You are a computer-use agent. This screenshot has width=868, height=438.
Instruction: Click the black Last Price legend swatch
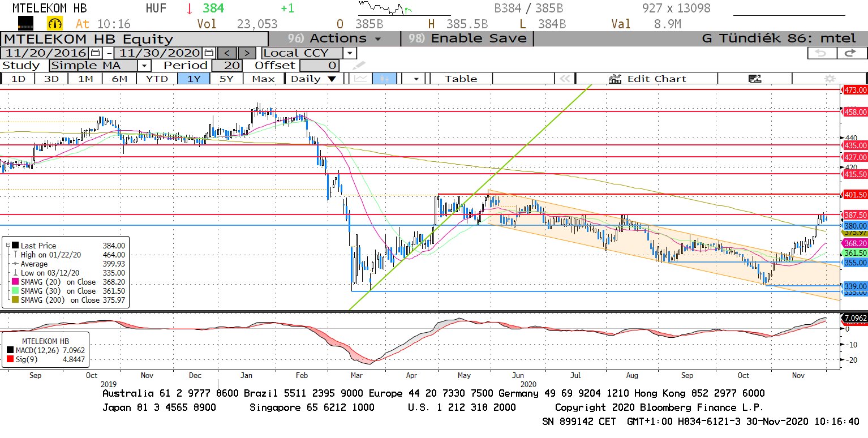pyautogui.click(x=15, y=246)
